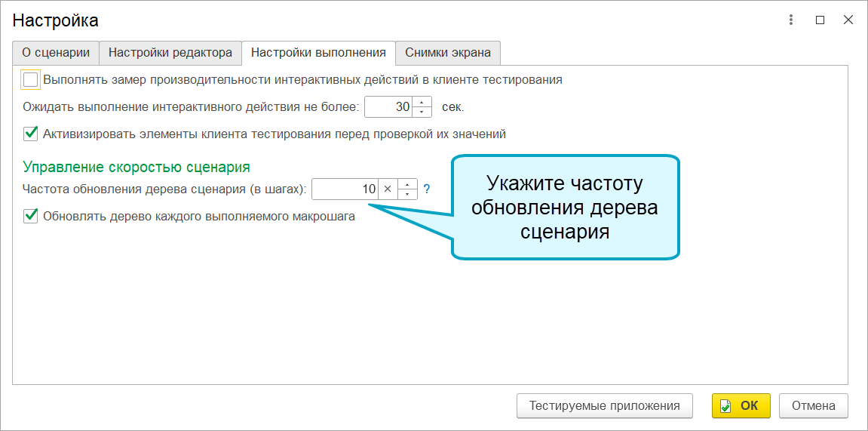
Task: Switch to the О сценарии tab
Action: coord(55,53)
